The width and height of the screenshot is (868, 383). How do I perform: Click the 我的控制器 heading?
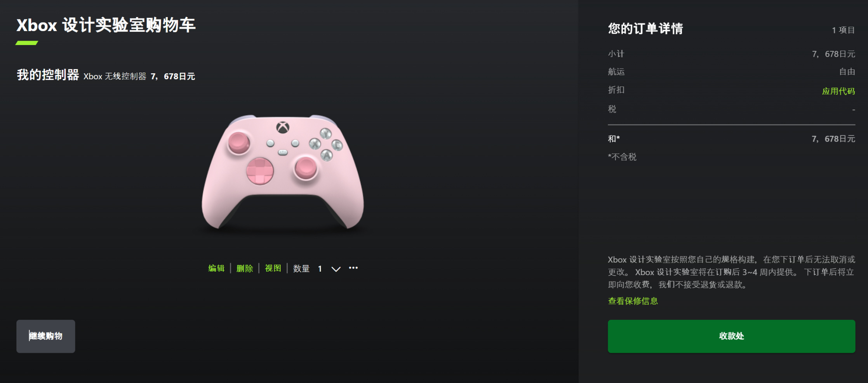(48, 75)
